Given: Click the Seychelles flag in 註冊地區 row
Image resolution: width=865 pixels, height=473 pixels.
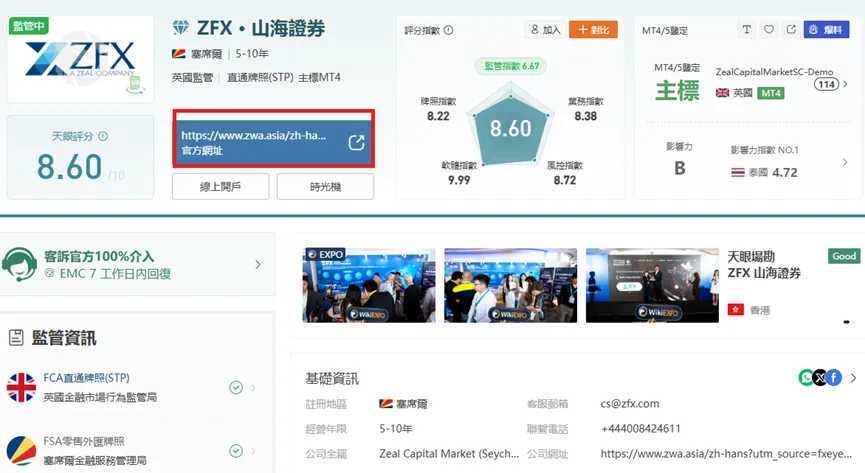Looking at the screenshot, I should click(386, 403).
